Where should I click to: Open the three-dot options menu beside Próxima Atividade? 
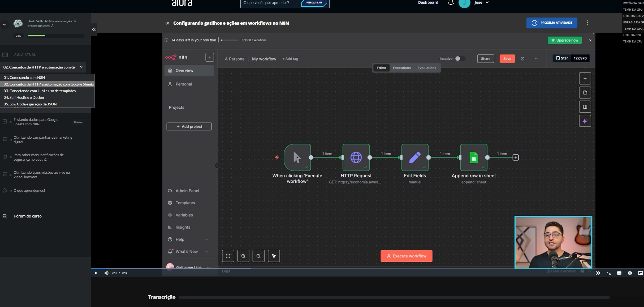pyautogui.click(x=587, y=23)
